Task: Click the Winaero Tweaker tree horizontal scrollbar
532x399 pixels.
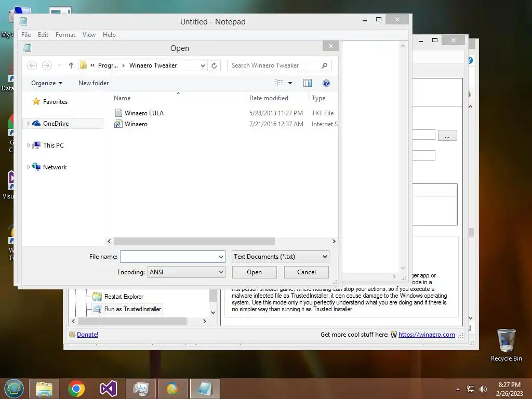Action: click(132, 321)
